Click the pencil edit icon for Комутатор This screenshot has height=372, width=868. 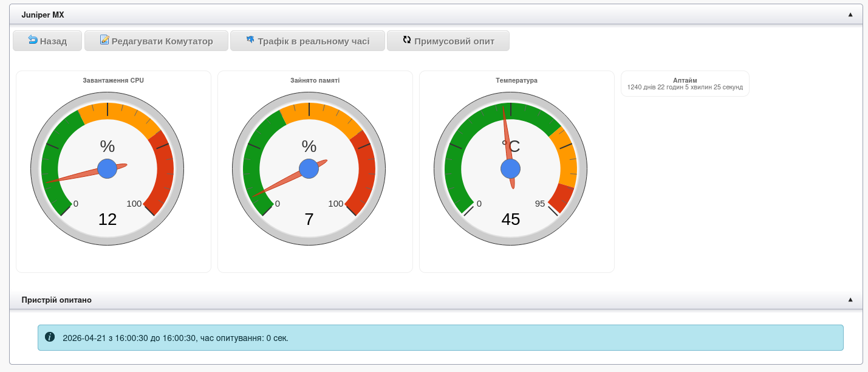coord(104,40)
